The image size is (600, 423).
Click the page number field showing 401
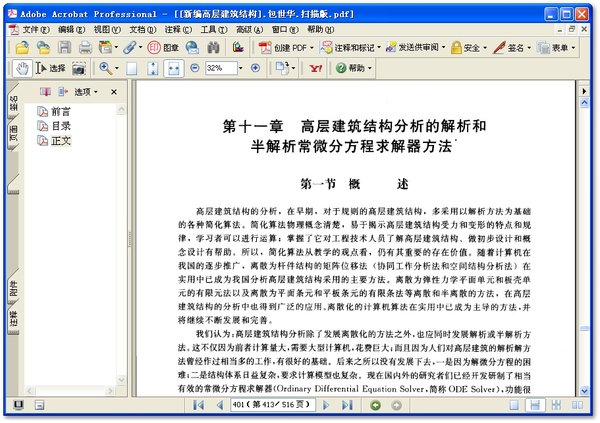[x=272, y=405]
